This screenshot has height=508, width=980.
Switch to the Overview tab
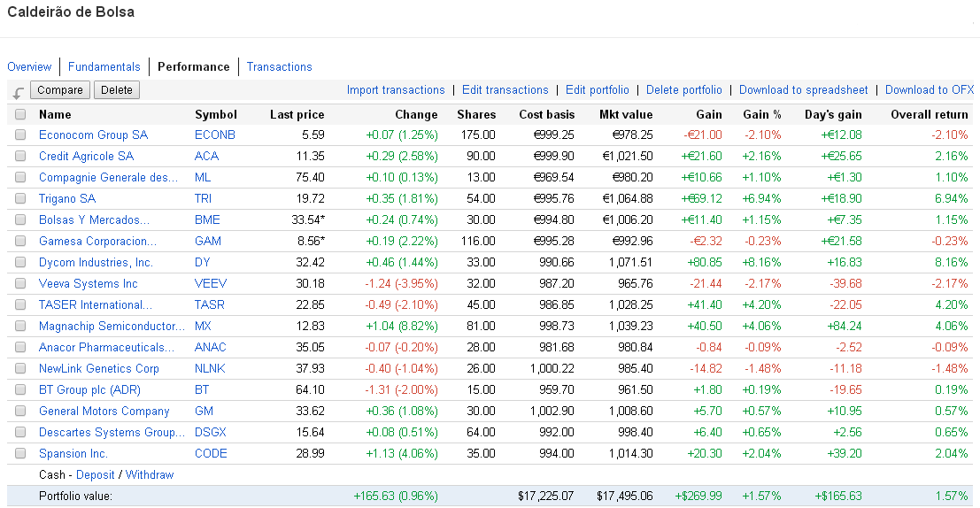point(29,67)
